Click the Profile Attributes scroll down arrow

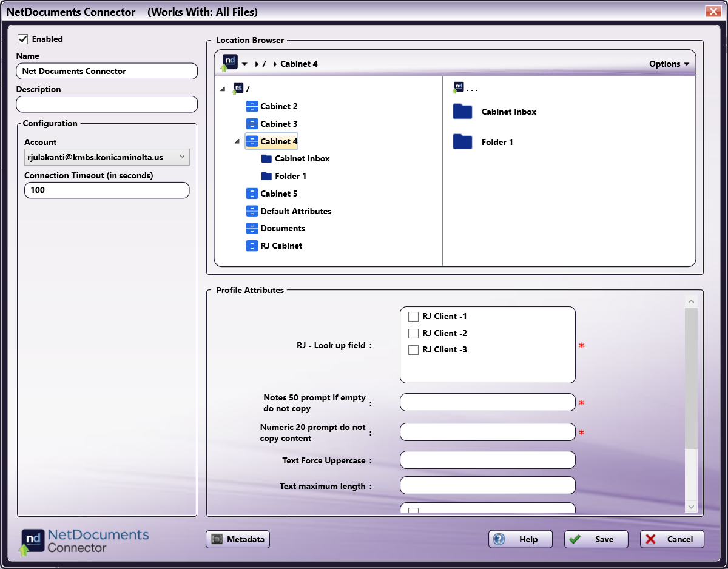[691, 507]
